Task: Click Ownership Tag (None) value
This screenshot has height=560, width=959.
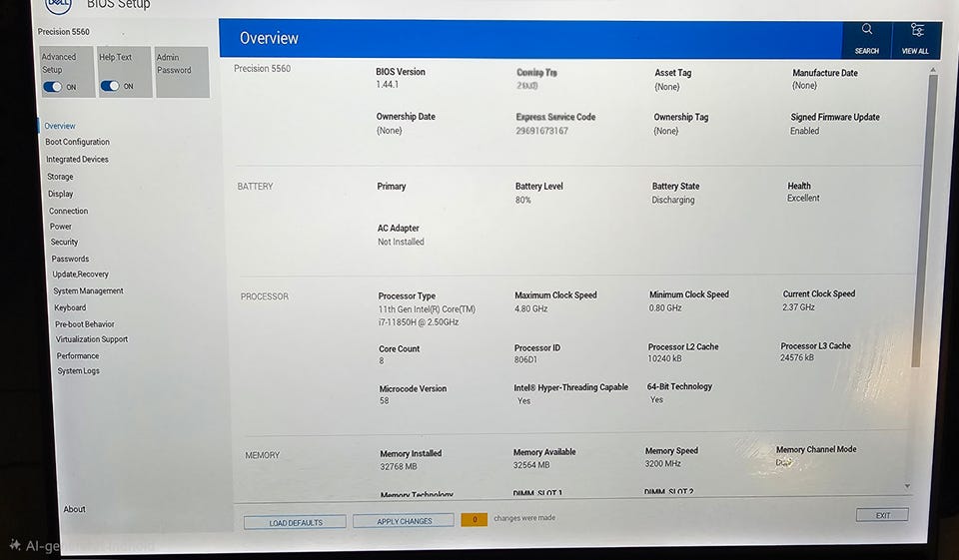Action: 666,131
